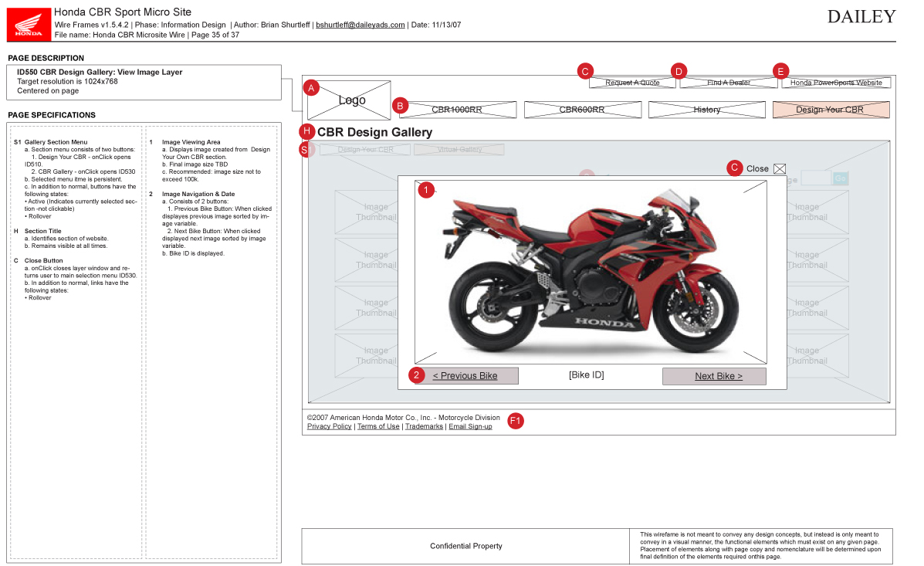Click the Close X icon on the image layer
Image resolution: width=924 pixels, height=566 pixels.
(x=780, y=168)
